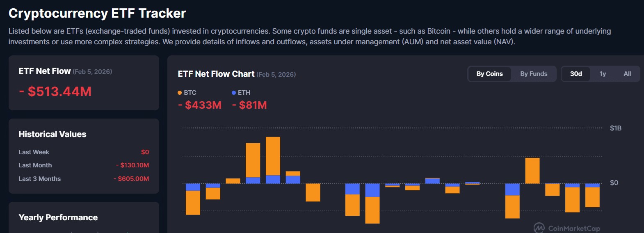Click the ETF Net Flow total -$513.44M
This screenshot has height=233, width=644.
point(55,91)
